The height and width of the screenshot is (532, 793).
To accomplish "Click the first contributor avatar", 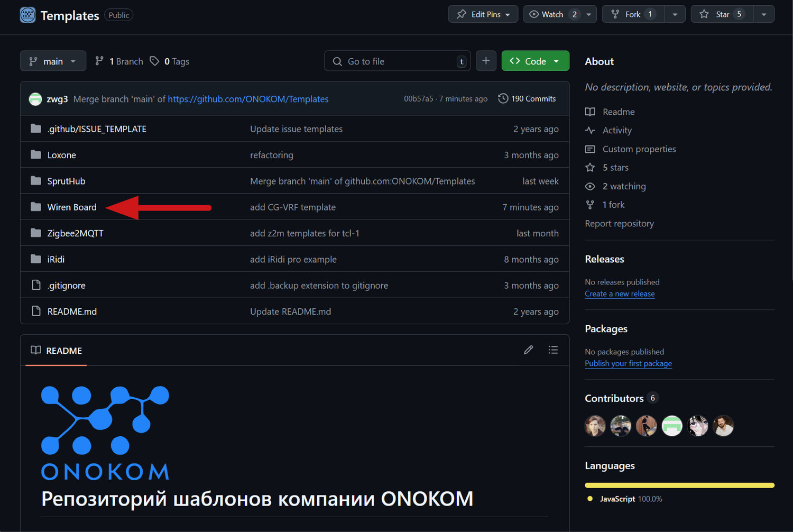I will coord(595,426).
